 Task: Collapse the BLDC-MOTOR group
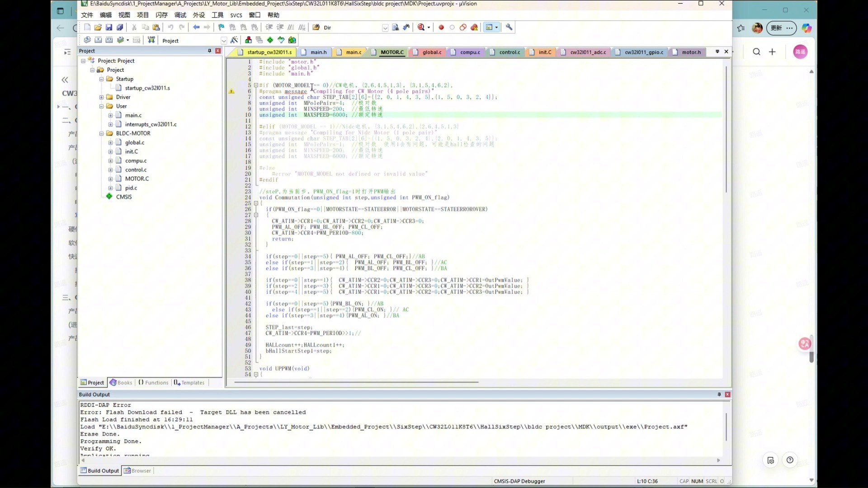[x=101, y=133]
